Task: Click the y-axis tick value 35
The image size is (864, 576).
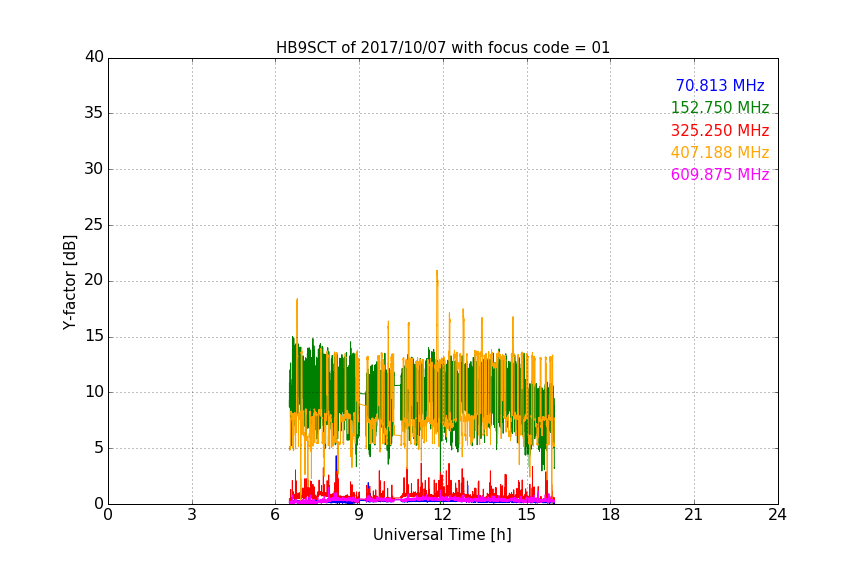Action: coord(94,113)
